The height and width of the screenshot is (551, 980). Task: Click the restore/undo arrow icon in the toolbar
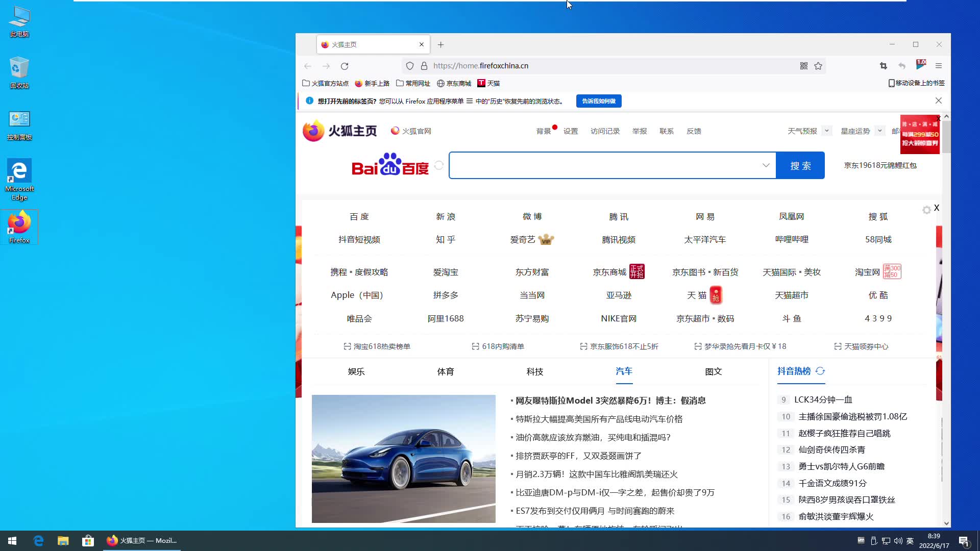[901, 66]
